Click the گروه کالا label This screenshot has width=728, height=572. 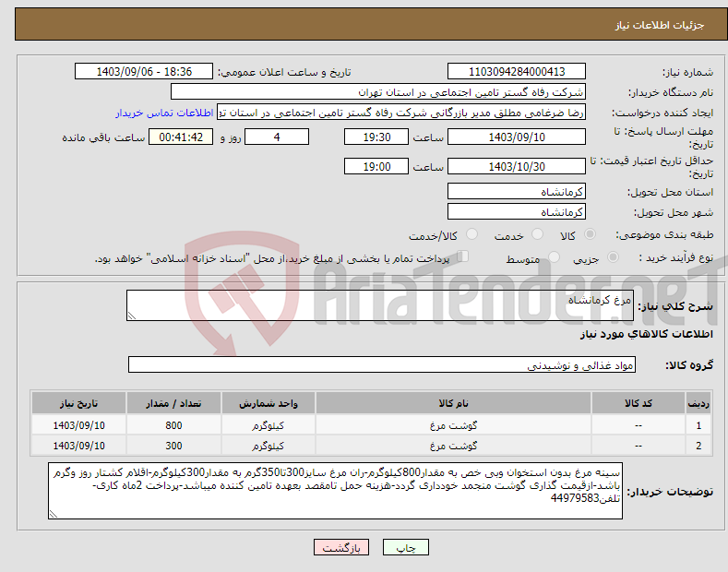tap(689, 365)
